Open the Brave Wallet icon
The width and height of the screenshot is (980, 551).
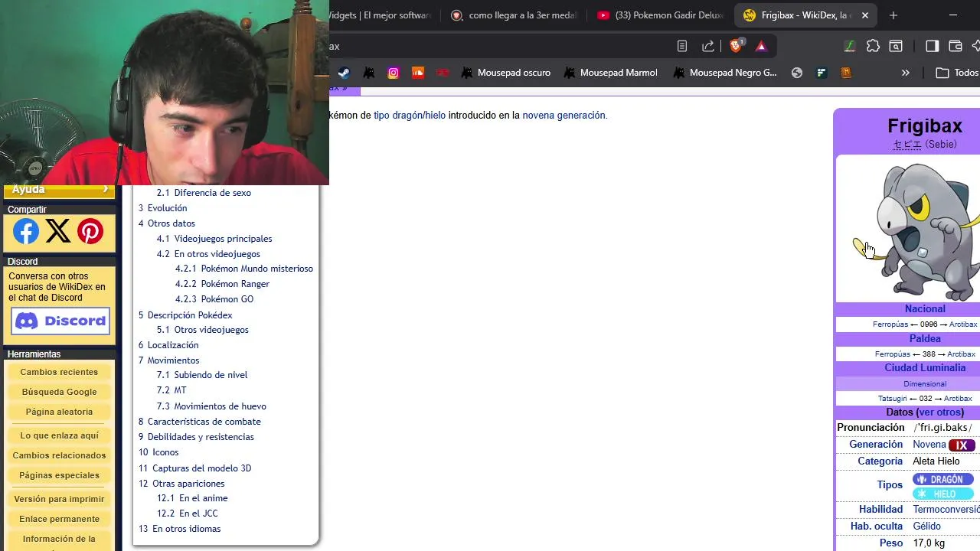click(955, 46)
